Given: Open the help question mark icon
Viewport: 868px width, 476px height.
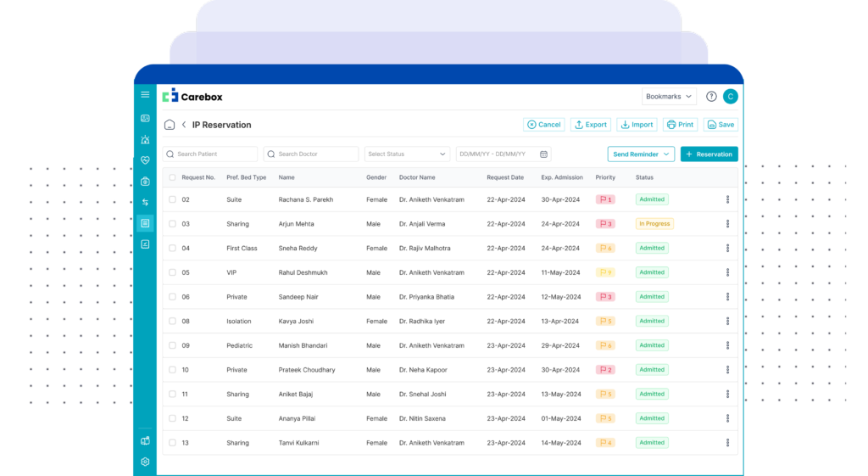Looking at the screenshot, I should pos(711,97).
